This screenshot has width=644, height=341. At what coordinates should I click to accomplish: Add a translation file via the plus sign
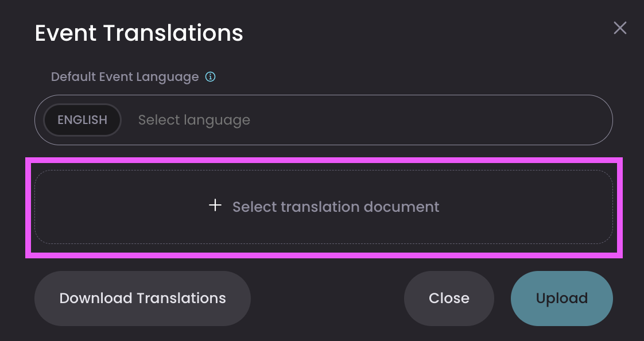point(215,206)
